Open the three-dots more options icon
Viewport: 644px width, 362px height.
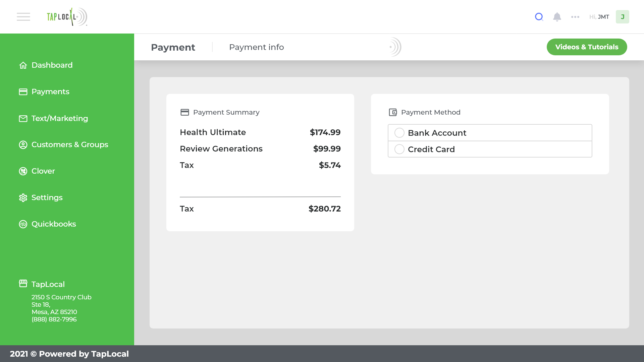pos(575,17)
